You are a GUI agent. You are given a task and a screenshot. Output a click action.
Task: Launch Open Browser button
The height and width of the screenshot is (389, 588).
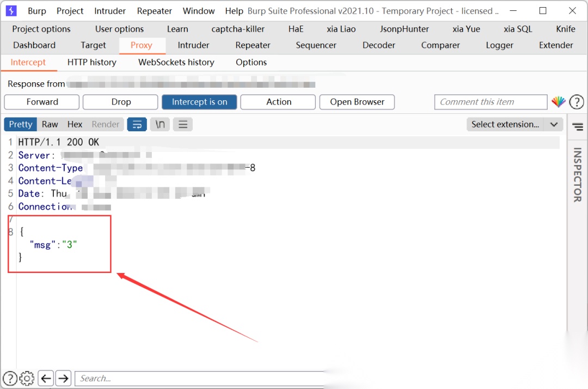(x=357, y=102)
